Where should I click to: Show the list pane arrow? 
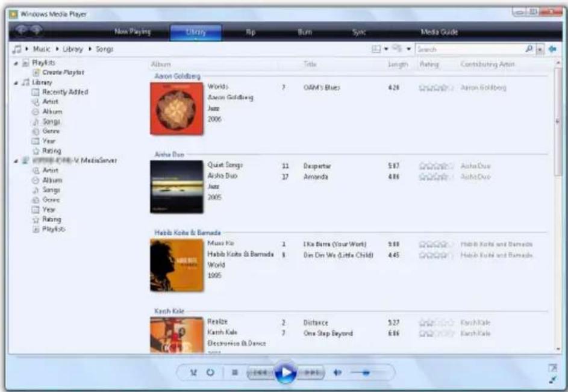552,49
